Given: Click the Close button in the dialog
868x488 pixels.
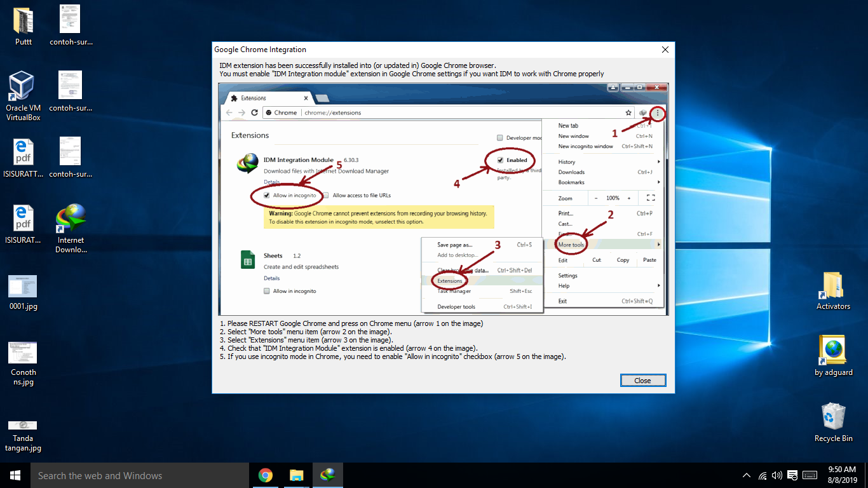Looking at the screenshot, I should [x=643, y=381].
